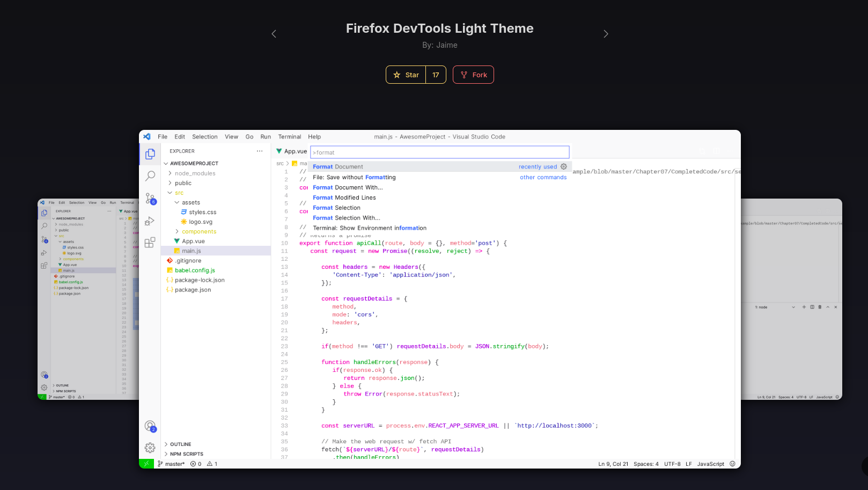Screen dimensions: 868x490
Task: Expand the OUTLINE section
Action: pyautogui.click(x=180, y=444)
